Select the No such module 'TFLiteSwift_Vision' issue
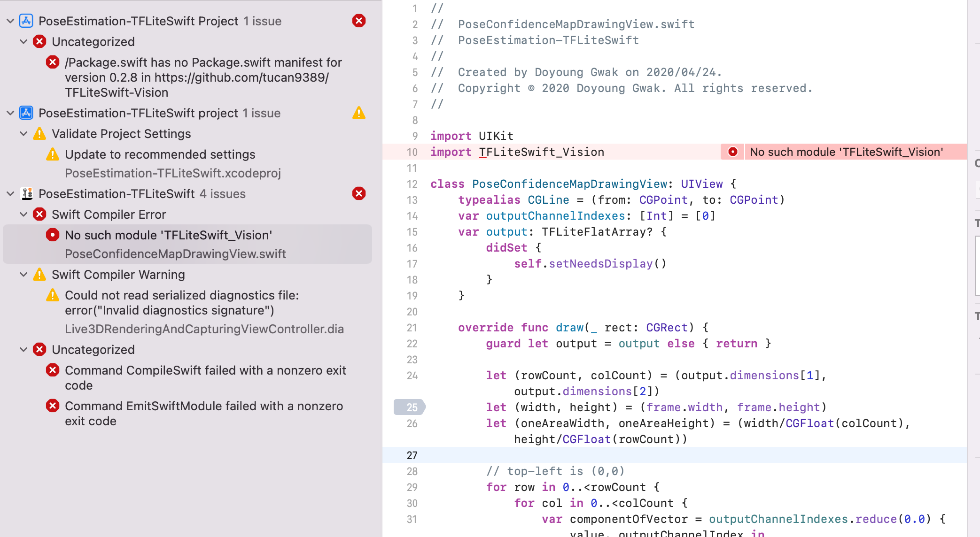The width and height of the screenshot is (980, 537). [x=168, y=235]
